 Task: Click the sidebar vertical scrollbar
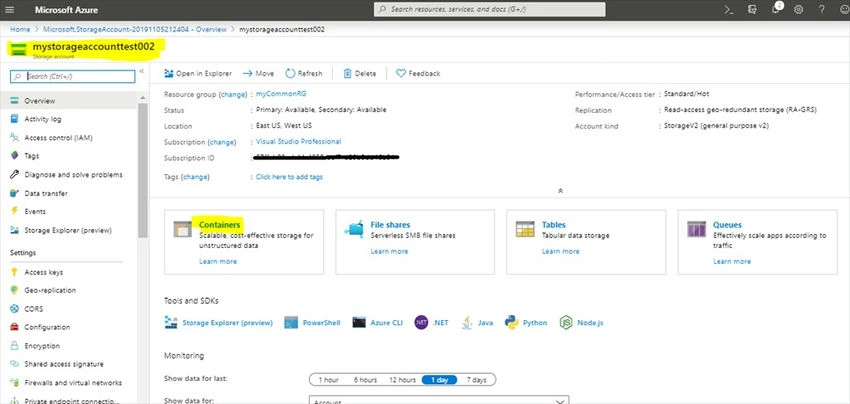[143, 170]
